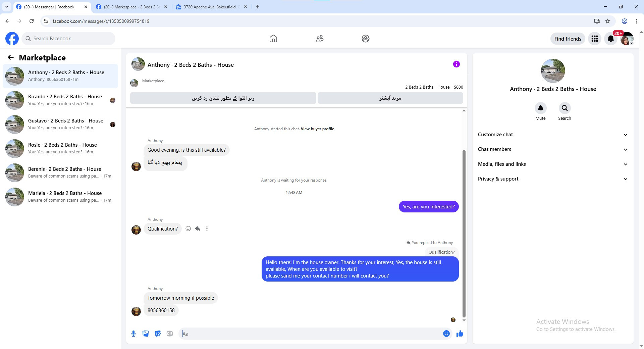Click the Yes, are you interested? message bubble
The image size is (644, 349).
429,207
